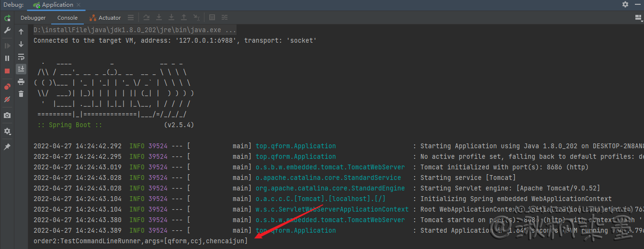
Task: Click the camera thread dump icon
Action: point(7,116)
